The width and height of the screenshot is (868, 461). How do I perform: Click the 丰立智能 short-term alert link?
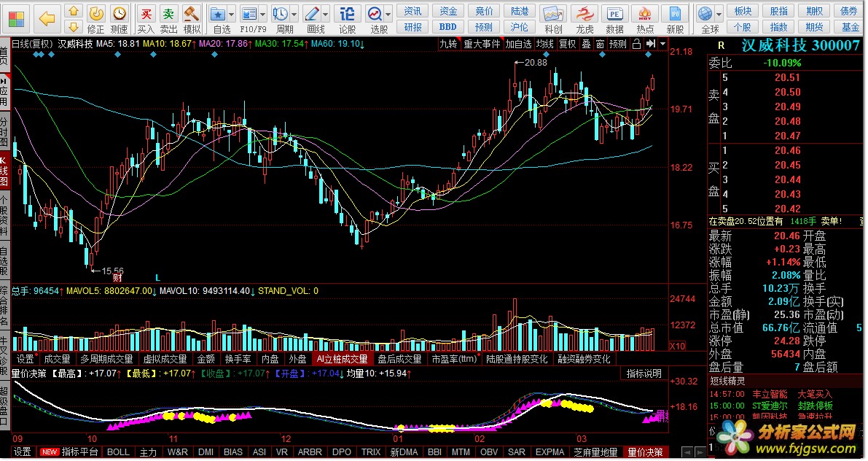pos(770,394)
